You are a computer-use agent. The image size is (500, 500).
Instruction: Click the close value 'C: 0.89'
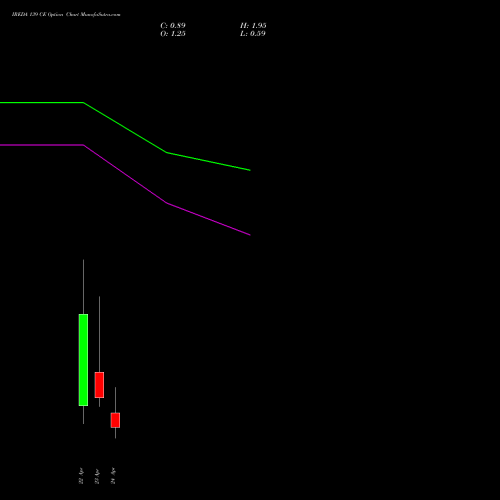click(173, 26)
